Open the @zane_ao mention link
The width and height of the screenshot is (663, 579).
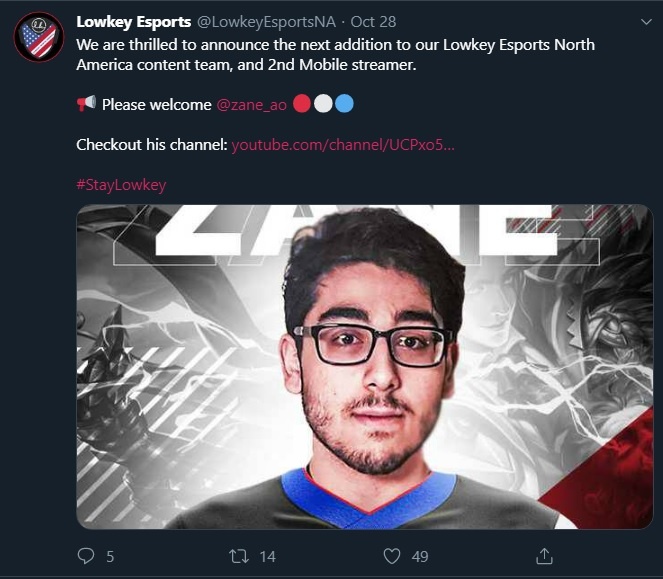pos(252,104)
